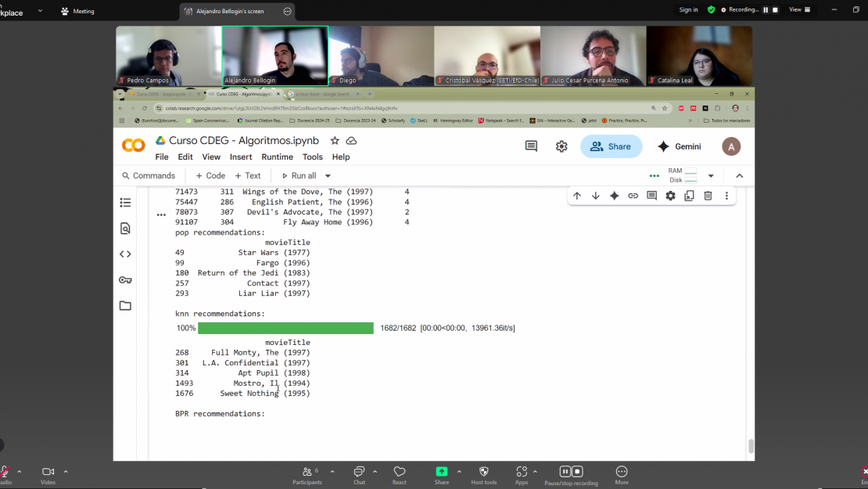868x489 pixels.
Task: Star the notebook Algoritmos.ipynb
Action: 335,141
